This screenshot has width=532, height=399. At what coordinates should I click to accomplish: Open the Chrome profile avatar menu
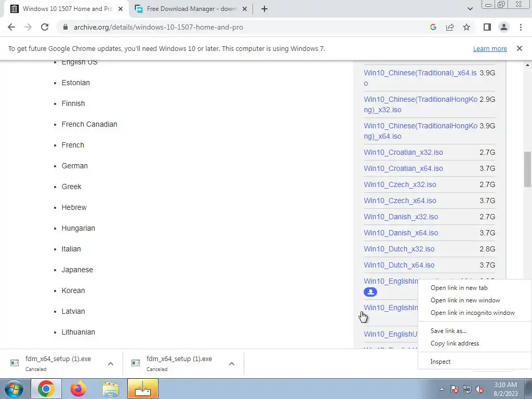point(504,27)
